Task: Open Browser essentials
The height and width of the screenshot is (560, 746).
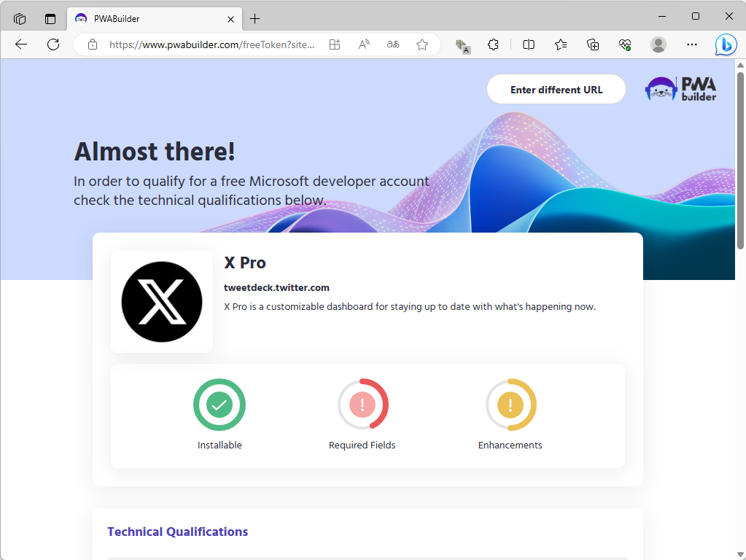Action: (x=625, y=44)
